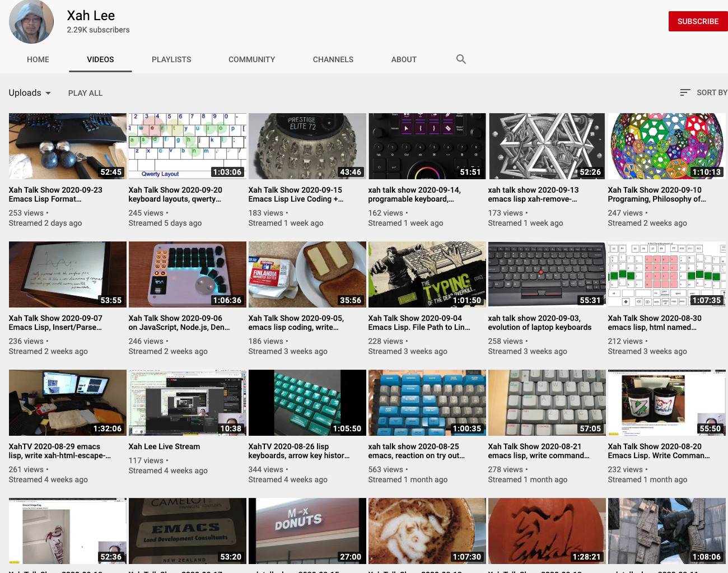Open title Xah Talk Show 2020-09-04 File Path
Viewport: 728px width, 573px height.
point(419,323)
